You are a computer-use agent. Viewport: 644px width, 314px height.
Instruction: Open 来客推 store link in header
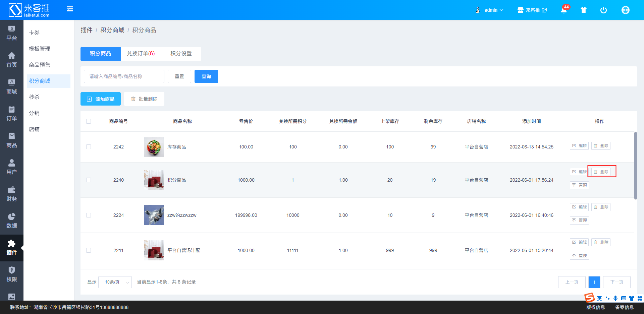[532, 10]
